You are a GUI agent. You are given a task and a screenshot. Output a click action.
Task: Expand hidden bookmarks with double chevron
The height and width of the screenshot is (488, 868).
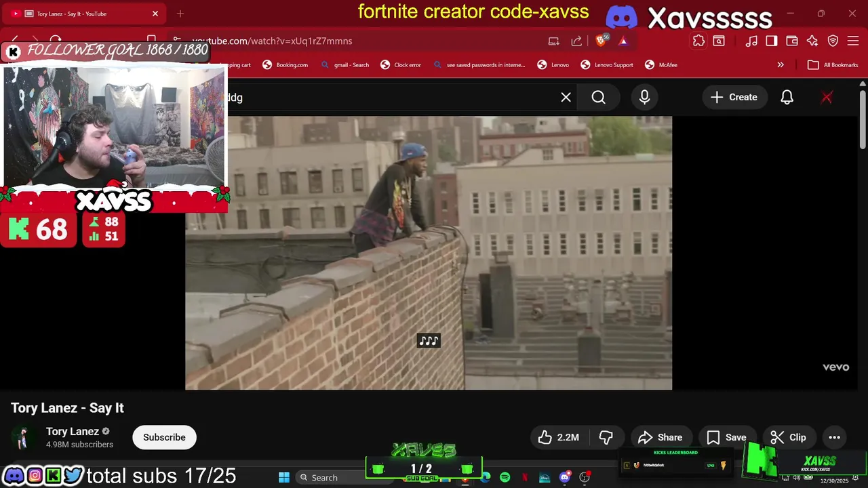[781, 65]
